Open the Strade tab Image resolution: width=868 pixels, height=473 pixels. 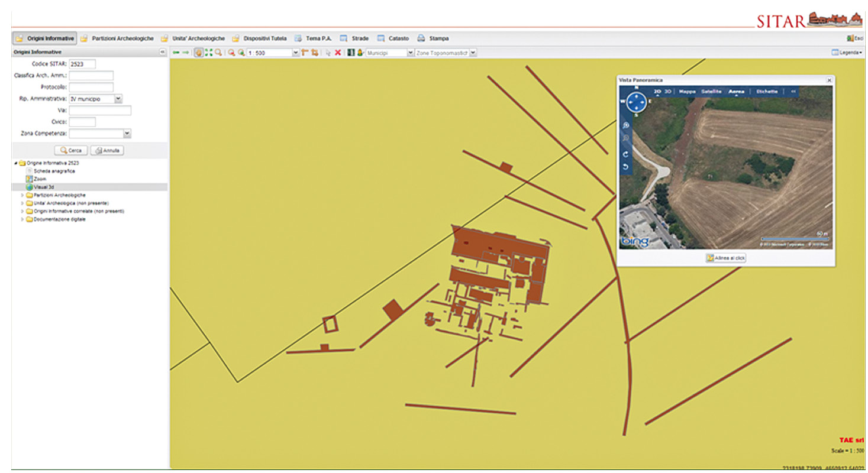[354, 38]
